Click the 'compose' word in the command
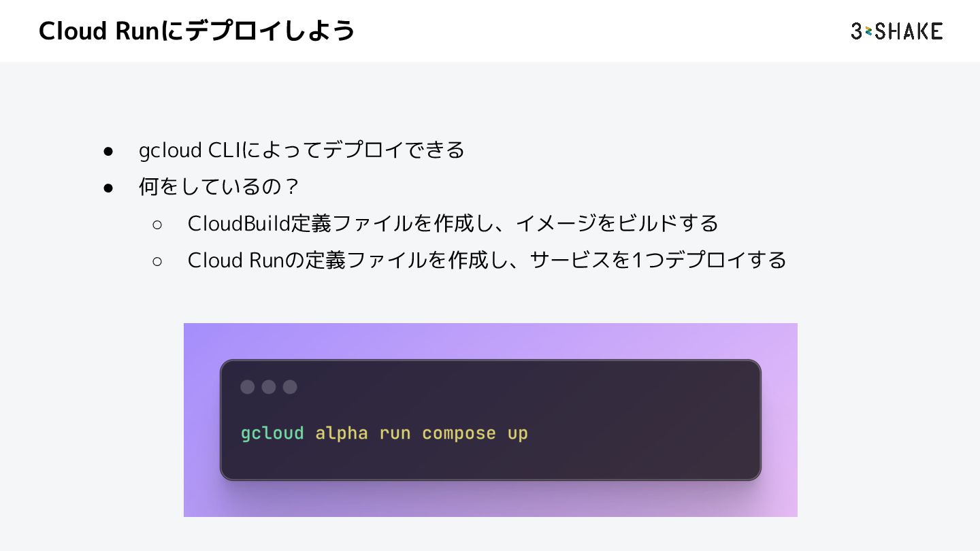980x551 pixels. coord(459,434)
